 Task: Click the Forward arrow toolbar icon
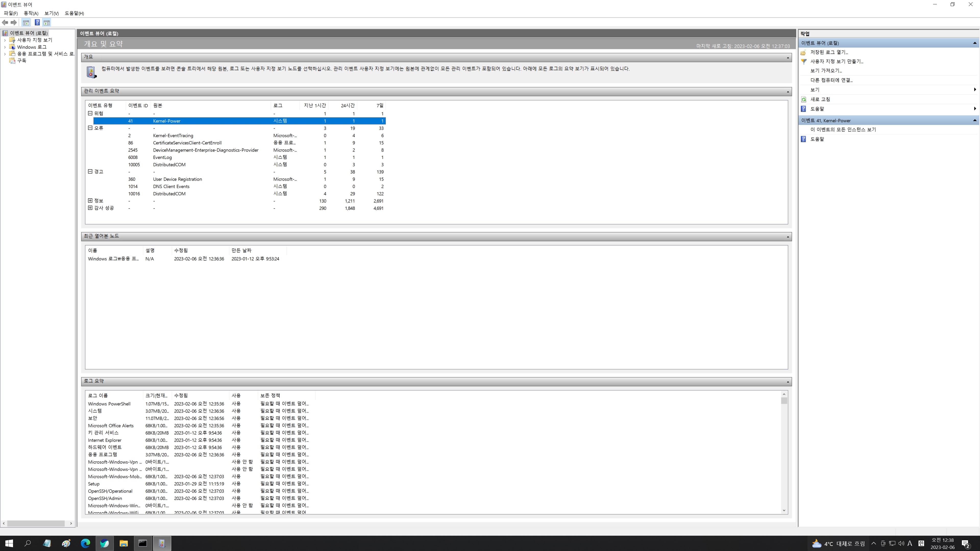coord(14,23)
